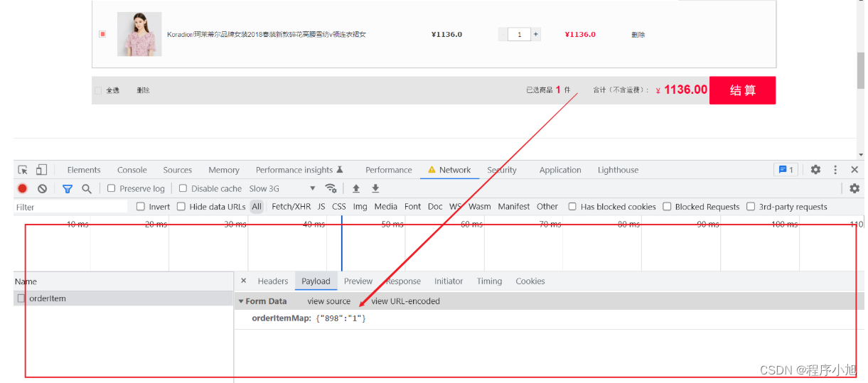Open DevTools settings gear

point(815,170)
